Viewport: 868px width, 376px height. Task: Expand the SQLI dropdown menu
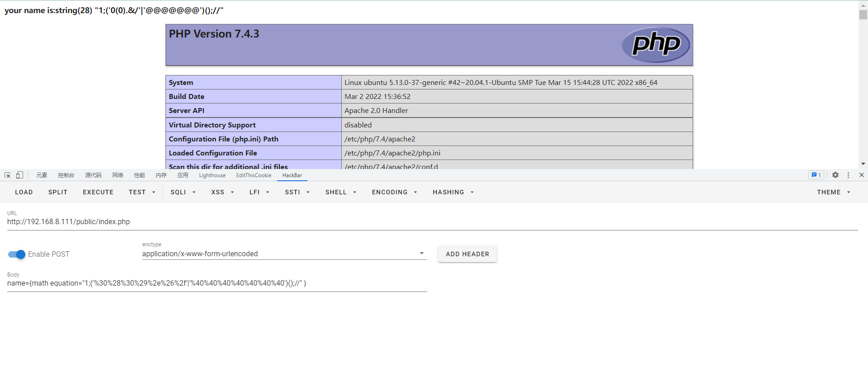click(x=183, y=193)
